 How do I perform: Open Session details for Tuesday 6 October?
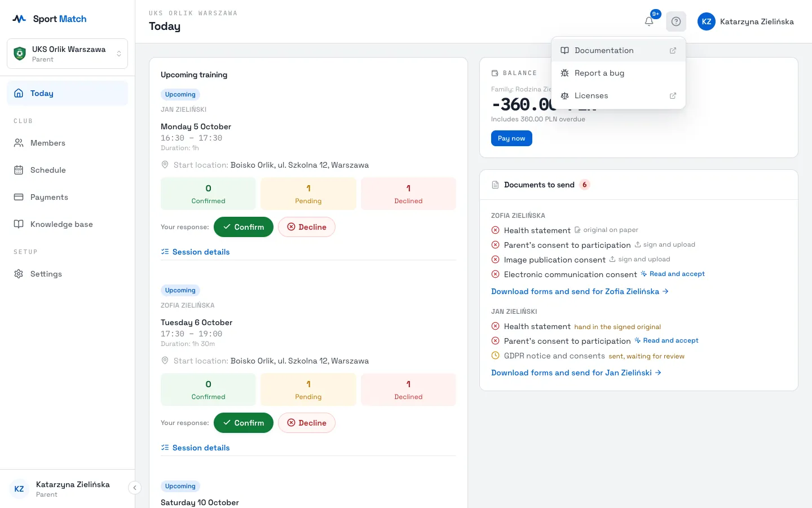coord(195,448)
